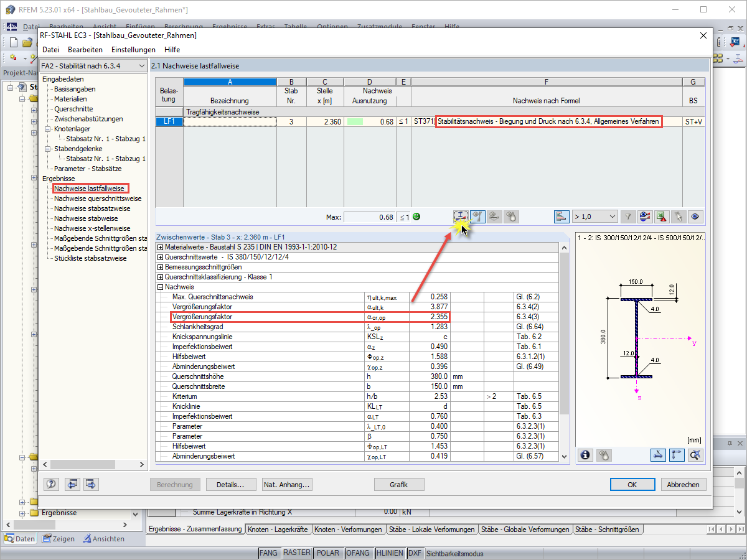Select Stückliste stabsatzweise in tree

pos(90,258)
